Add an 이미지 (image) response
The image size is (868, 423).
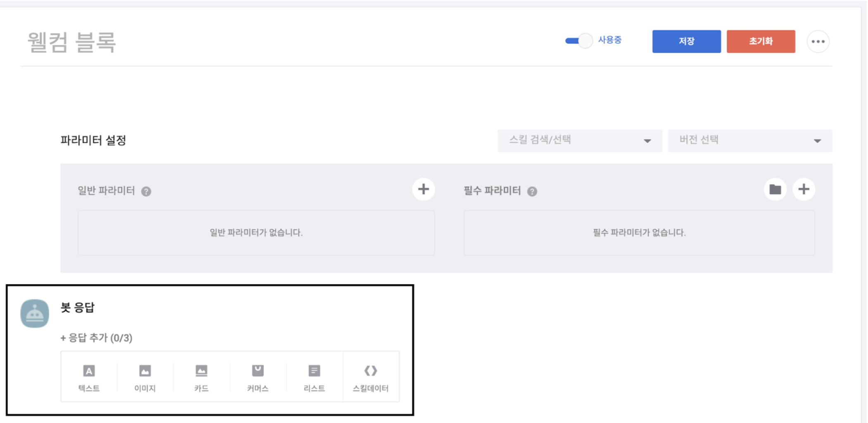(x=145, y=377)
